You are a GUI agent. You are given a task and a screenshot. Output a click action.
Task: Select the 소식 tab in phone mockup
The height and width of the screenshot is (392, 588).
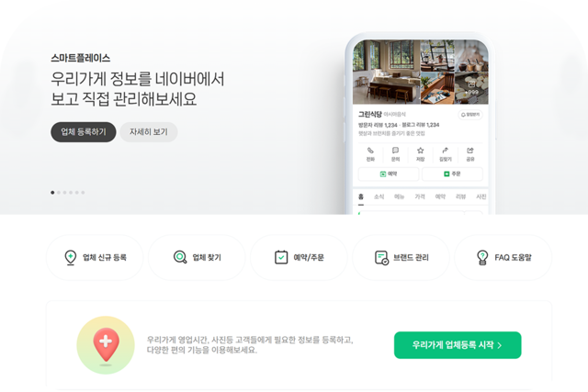coord(379,196)
